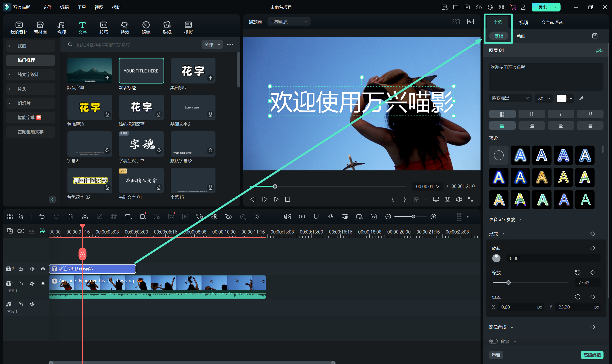Screen dimensions: 612x364
Task: Click the 缩放 scale slider handle
Action: click(508, 283)
